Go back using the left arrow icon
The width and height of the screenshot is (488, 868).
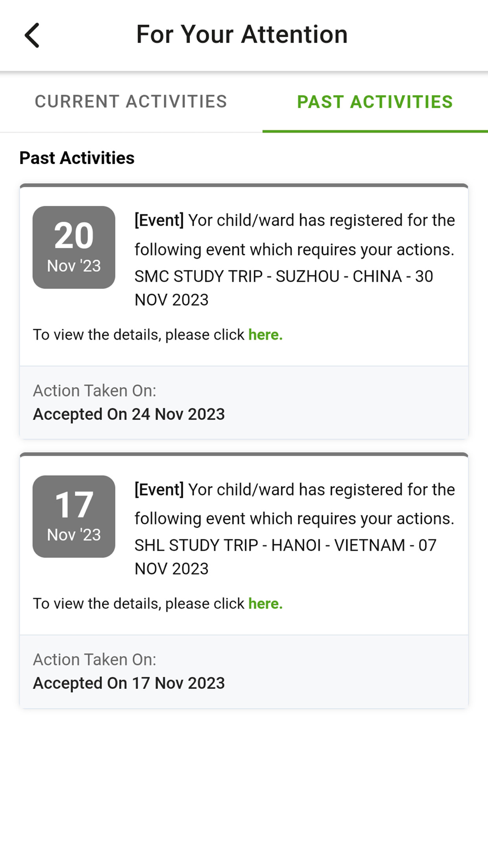coord(32,35)
